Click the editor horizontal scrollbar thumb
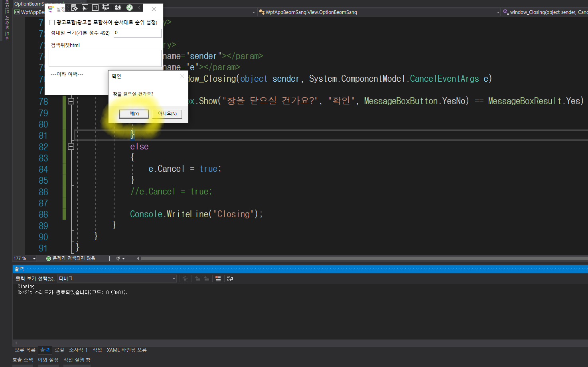Image resolution: width=588 pixels, height=367 pixels. (x=364, y=259)
